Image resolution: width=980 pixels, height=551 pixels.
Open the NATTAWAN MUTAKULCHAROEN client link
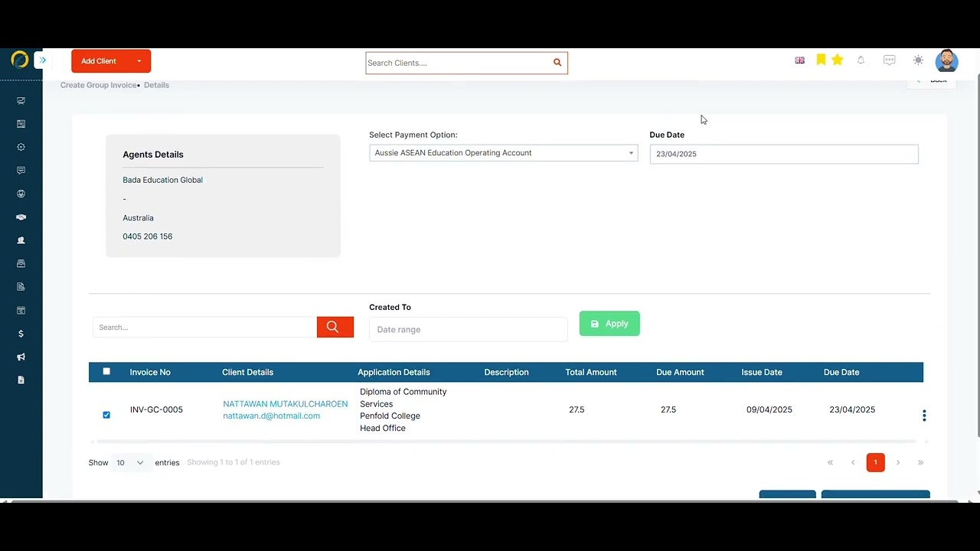286,404
